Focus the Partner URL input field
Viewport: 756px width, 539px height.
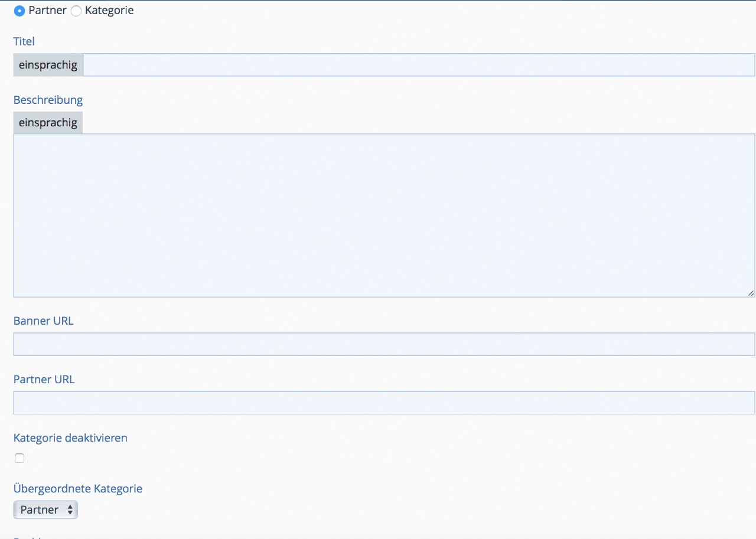click(384, 403)
